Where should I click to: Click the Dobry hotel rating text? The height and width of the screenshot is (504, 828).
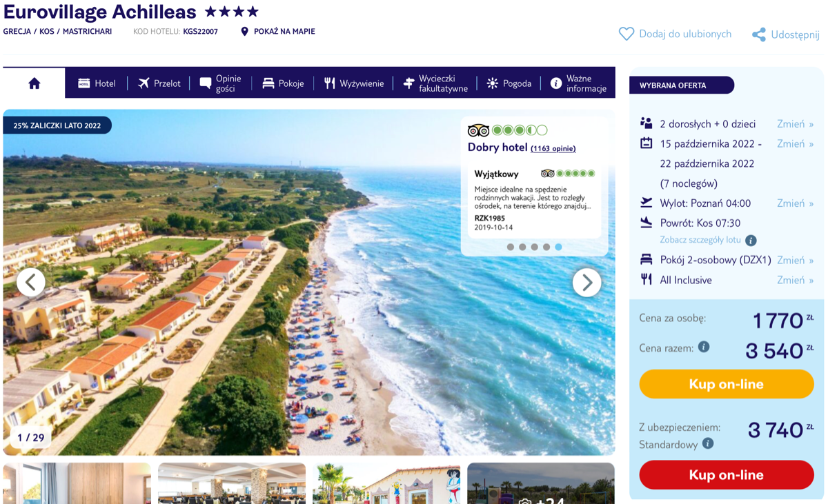(x=497, y=147)
